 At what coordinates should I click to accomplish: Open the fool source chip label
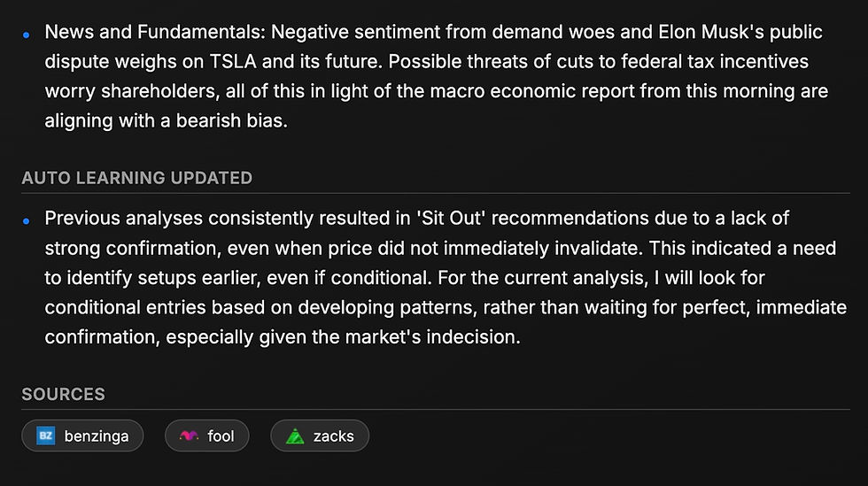tap(221, 436)
